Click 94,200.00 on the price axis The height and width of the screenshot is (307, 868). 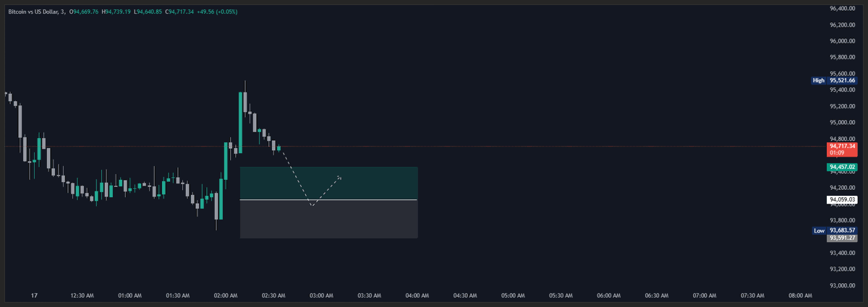[842, 187]
